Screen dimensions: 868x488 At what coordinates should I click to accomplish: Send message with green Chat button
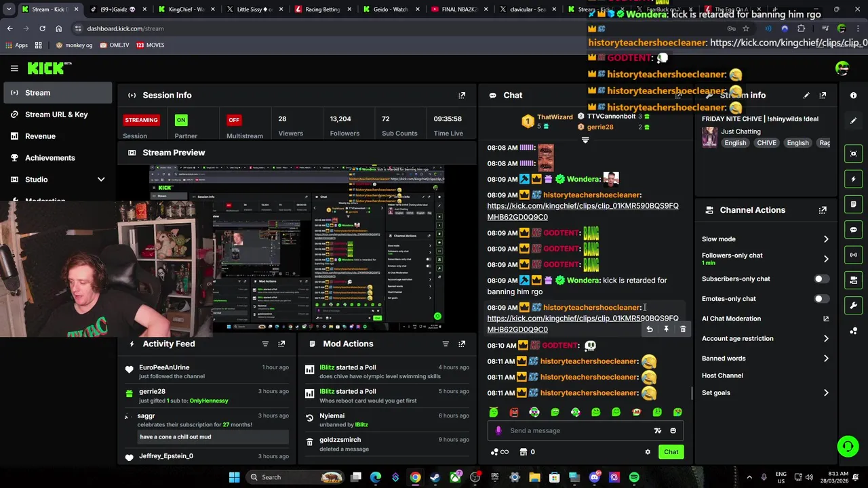(671, 452)
